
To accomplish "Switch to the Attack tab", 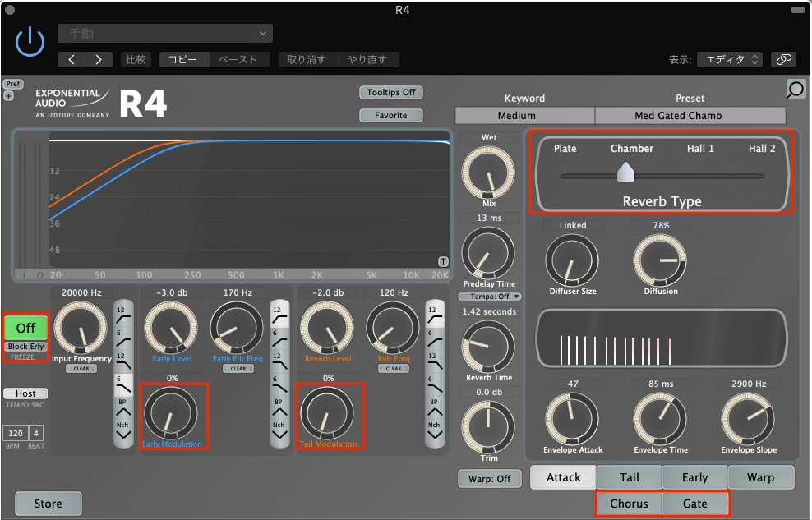I will [564, 477].
